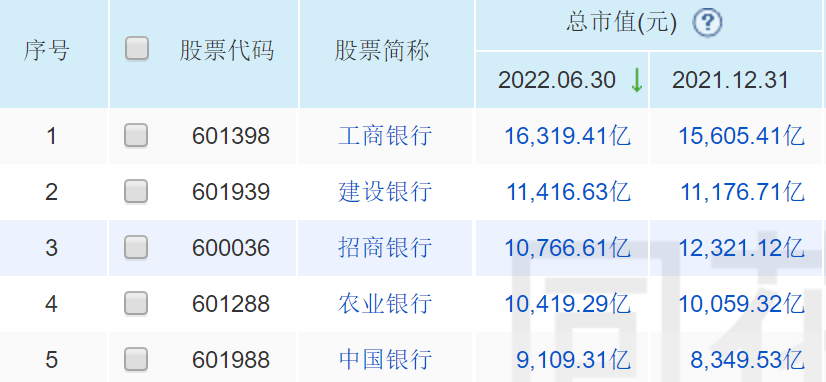Check the box for stock 600036
The image size is (826, 382).
(136, 247)
